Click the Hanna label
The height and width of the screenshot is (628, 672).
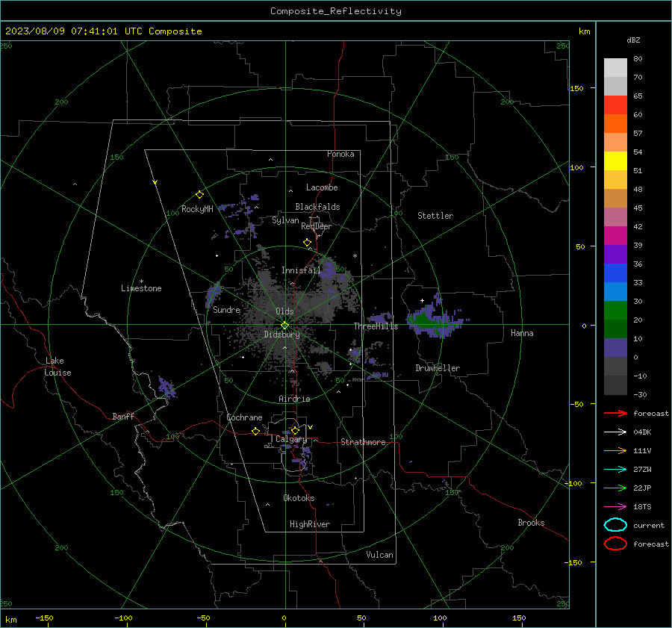point(522,333)
